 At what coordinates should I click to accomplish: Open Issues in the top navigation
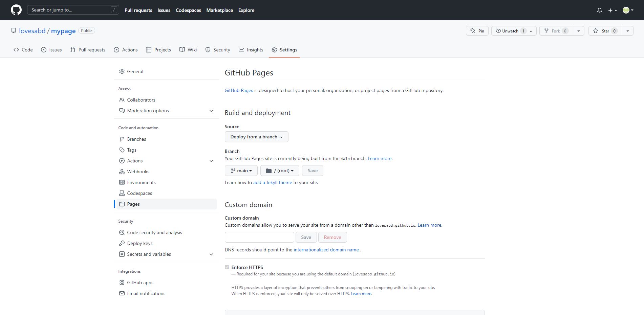tap(164, 10)
